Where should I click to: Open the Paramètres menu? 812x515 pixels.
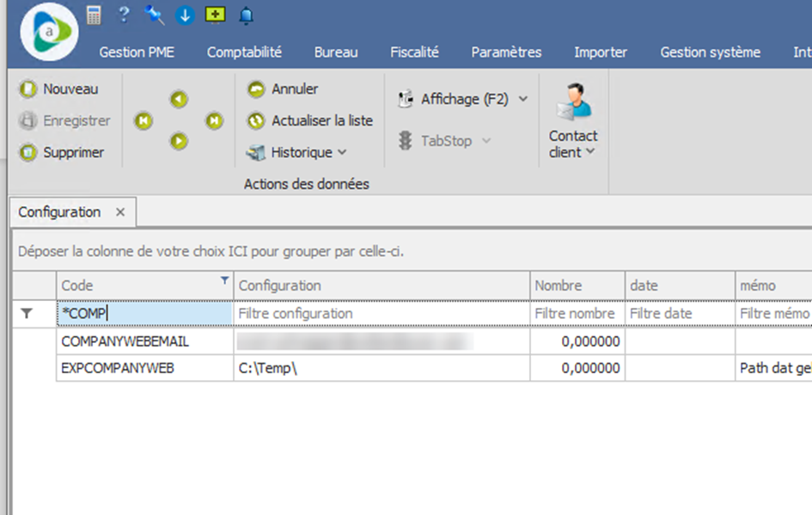tap(506, 52)
